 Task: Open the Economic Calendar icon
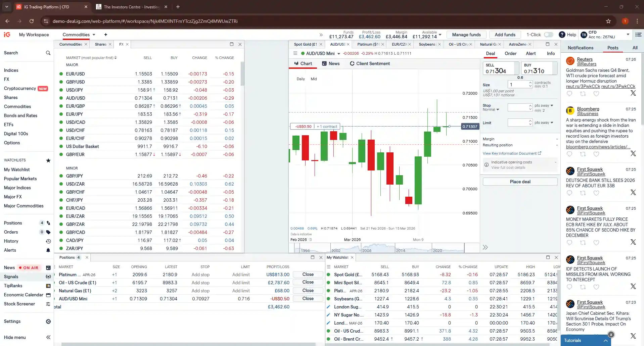[48, 295]
